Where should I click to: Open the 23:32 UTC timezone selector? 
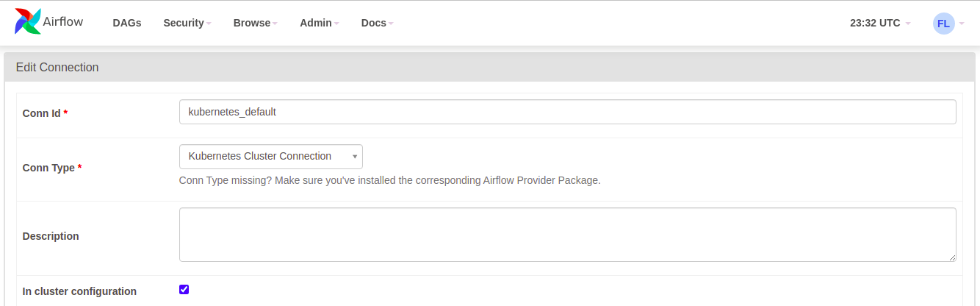(x=880, y=23)
